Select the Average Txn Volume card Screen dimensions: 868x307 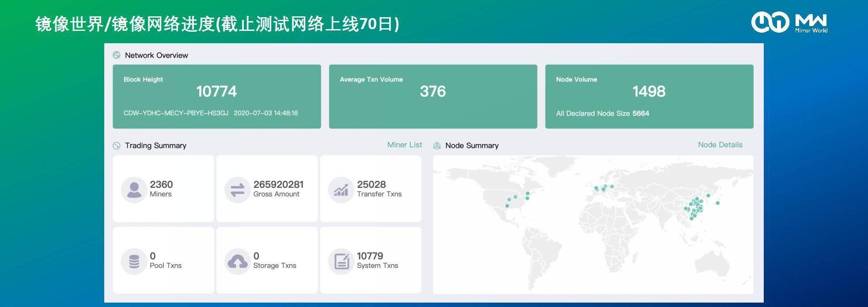click(433, 97)
